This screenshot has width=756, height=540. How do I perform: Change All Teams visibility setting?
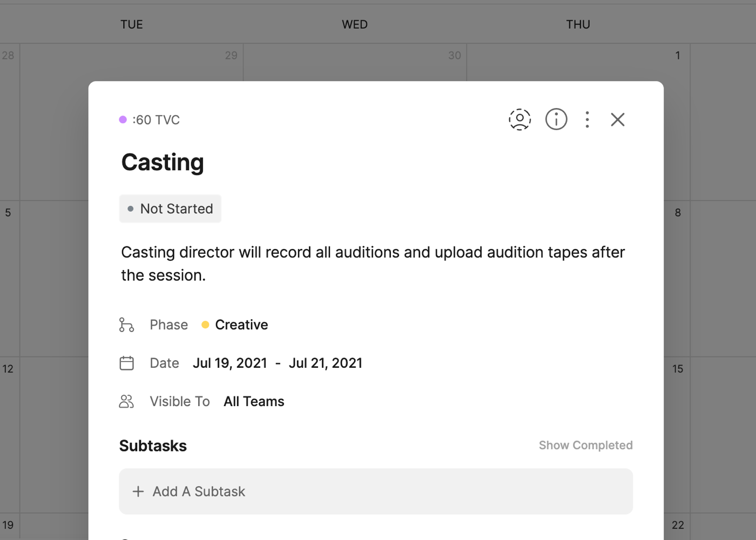point(254,401)
